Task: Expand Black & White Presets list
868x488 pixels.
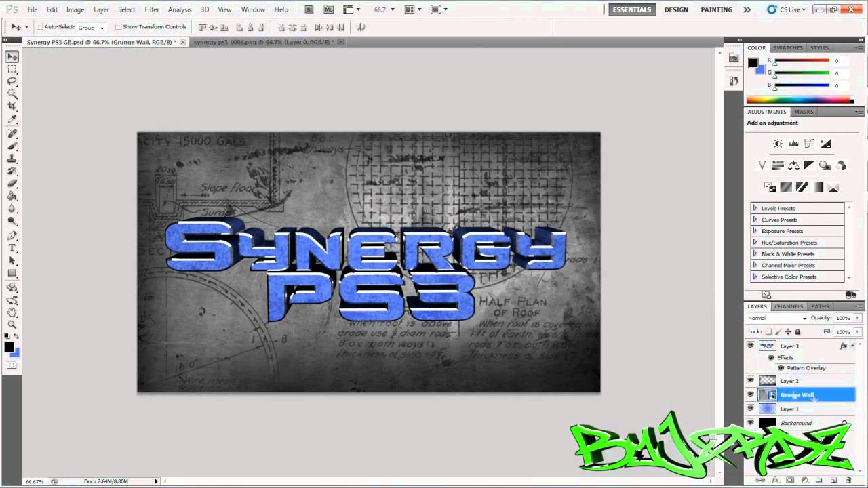Action: coord(755,253)
